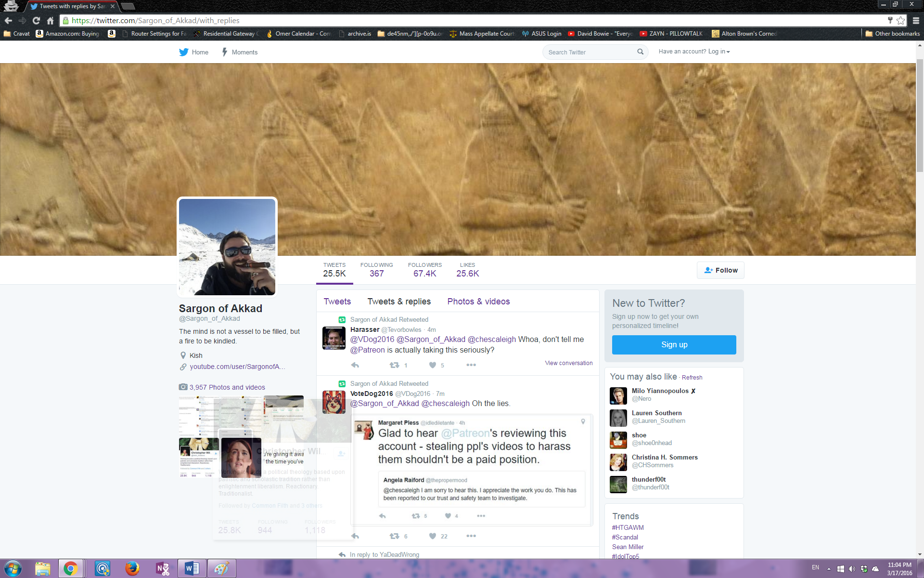Retweet the VoteDog2016 tweet with 6 retweets
This screenshot has width=924, height=578.
click(x=395, y=536)
